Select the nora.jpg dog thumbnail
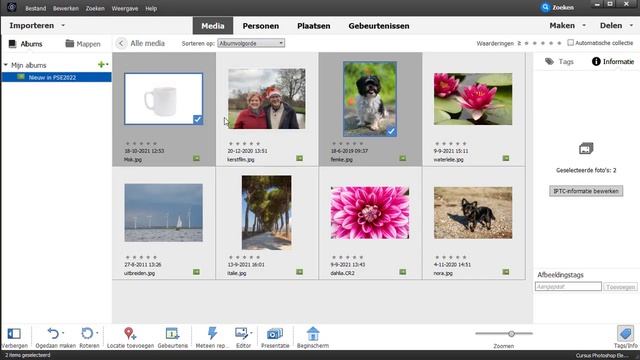640x360 pixels. click(x=473, y=213)
